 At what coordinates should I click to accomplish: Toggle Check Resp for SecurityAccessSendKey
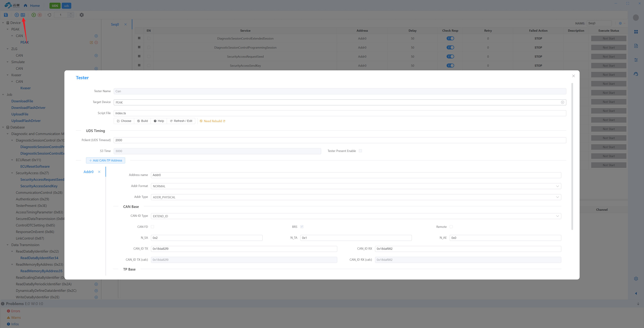pyautogui.click(x=450, y=65)
